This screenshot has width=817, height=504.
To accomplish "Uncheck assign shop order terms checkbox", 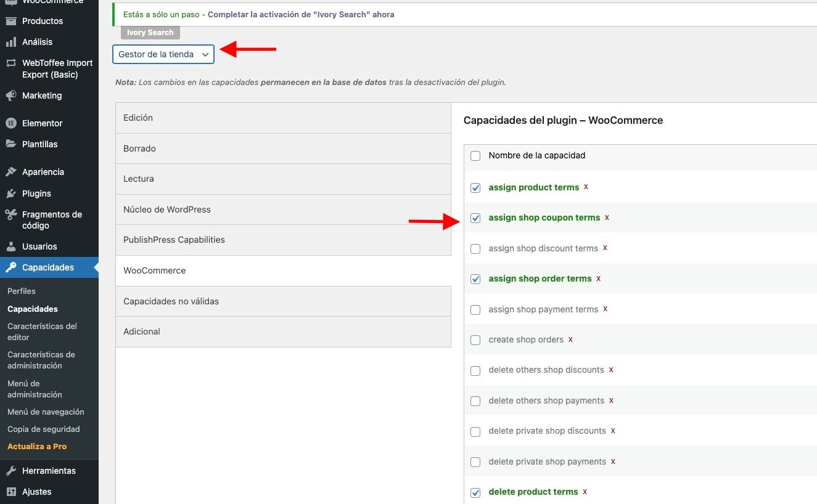I will point(475,279).
